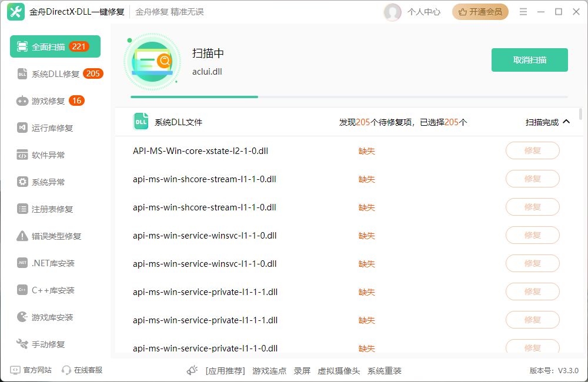Click the online support headset icon
This screenshot has height=382, width=588.
click(x=66, y=370)
